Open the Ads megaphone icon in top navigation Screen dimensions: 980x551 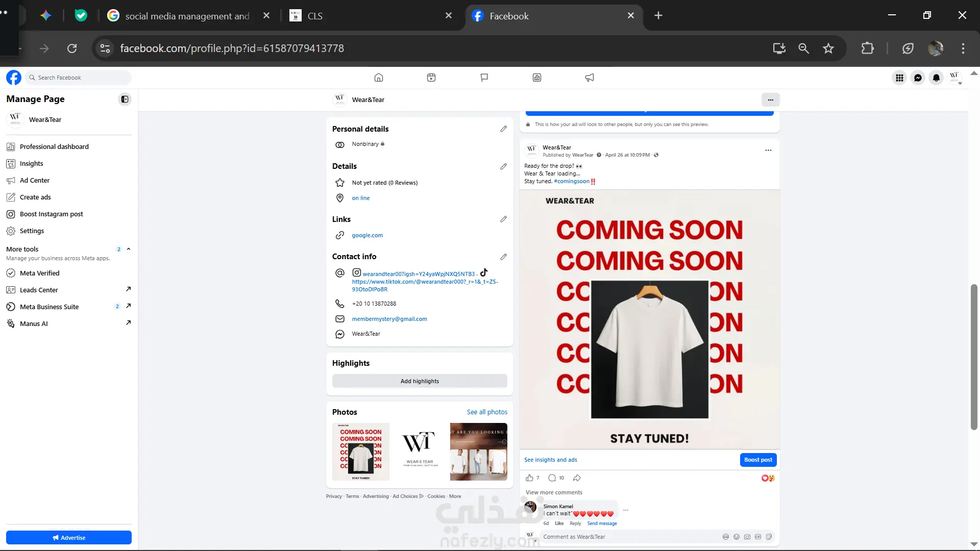[590, 78]
